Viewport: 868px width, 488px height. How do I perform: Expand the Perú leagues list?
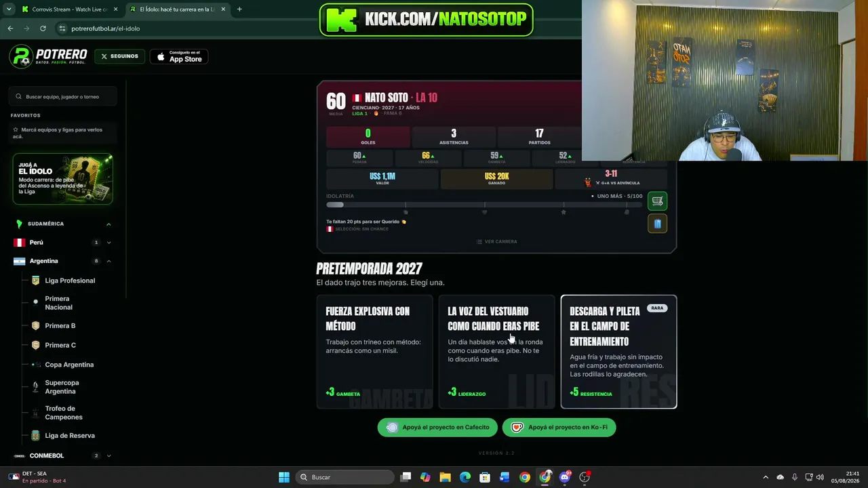[108, 242]
